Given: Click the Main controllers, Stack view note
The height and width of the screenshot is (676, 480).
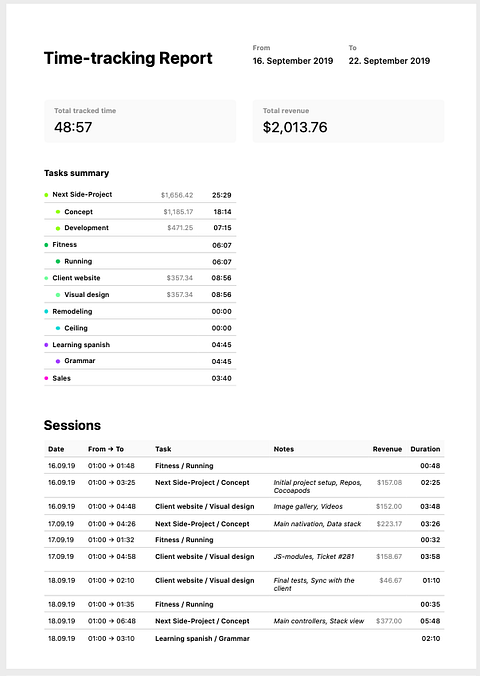Looking at the screenshot, I should click(x=319, y=621).
